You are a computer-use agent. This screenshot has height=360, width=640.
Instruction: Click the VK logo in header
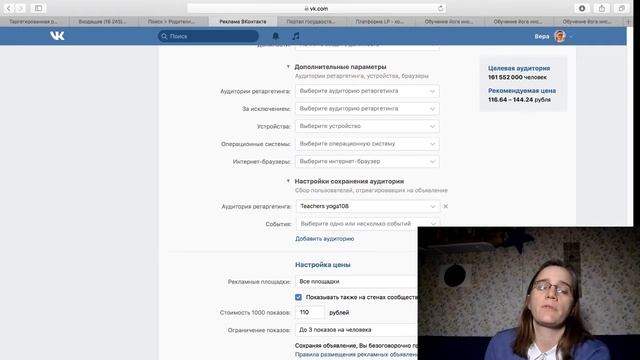(x=57, y=36)
